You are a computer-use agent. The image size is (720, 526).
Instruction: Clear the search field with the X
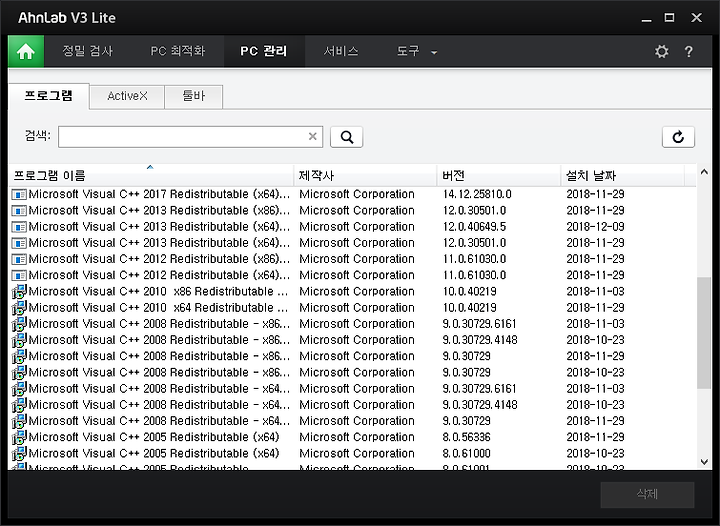pyautogui.click(x=313, y=136)
